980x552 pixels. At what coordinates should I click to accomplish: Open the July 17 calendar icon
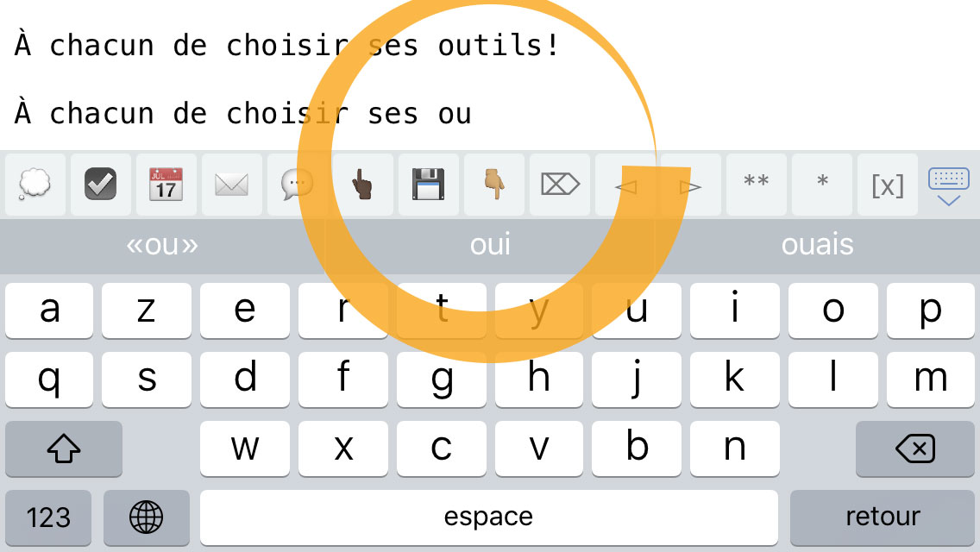tap(166, 185)
